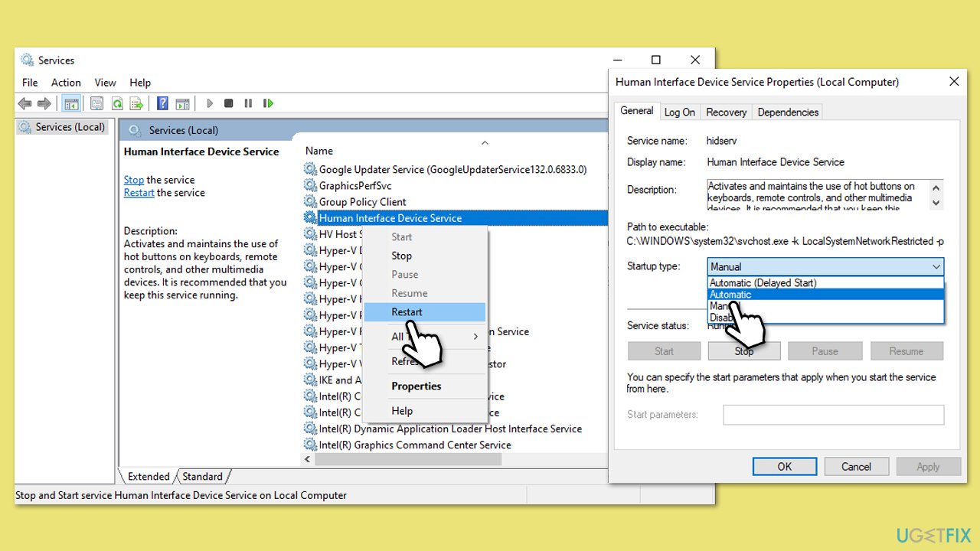Open the File menu
The width and height of the screenshot is (980, 551).
pos(30,83)
